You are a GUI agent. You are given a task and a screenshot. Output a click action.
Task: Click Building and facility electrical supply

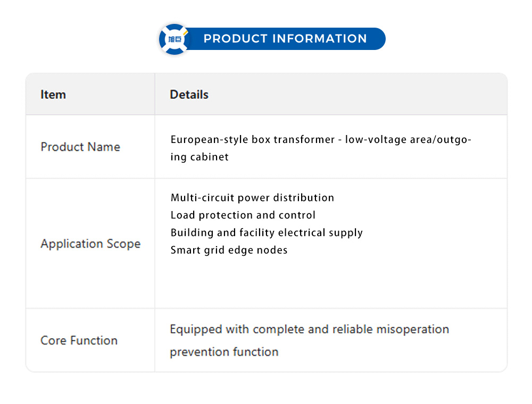pyautogui.click(x=267, y=233)
